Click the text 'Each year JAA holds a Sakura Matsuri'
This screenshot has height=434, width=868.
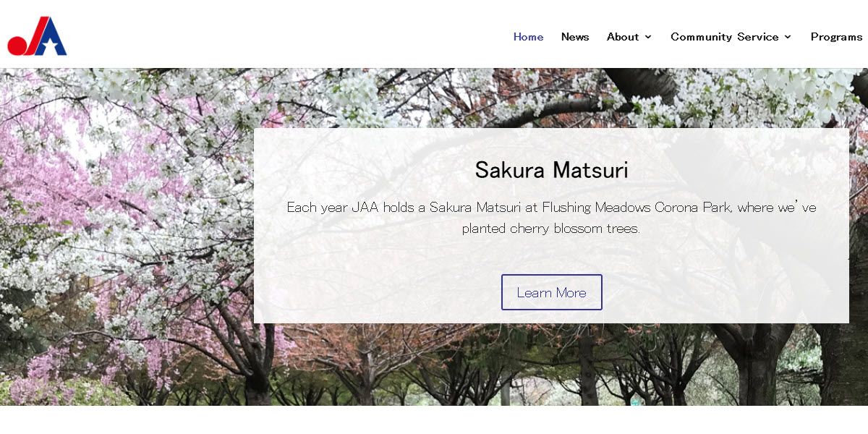(x=404, y=208)
